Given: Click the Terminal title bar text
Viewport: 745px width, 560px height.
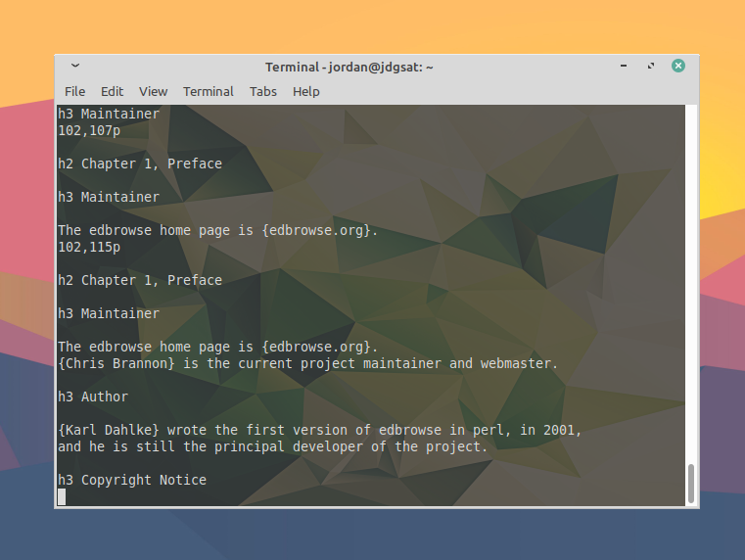Looking at the screenshot, I should click(x=349, y=67).
